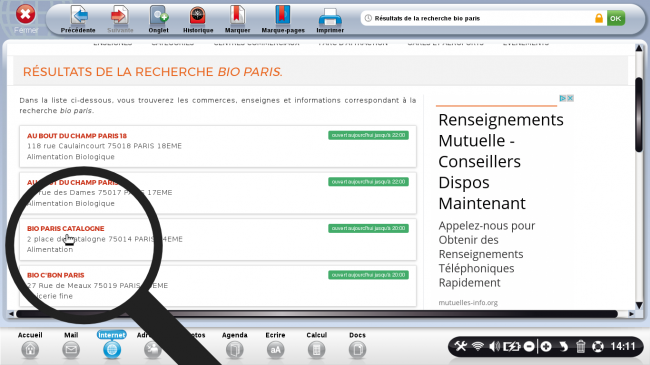
Task: Open the Calcul spreadsheet app
Action: tap(316, 345)
